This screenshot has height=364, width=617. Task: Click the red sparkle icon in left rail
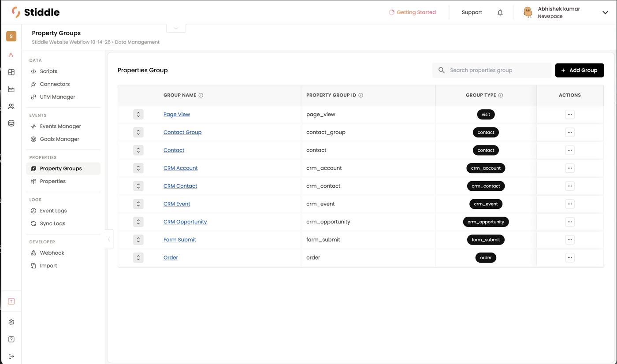[x=11, y=55]
